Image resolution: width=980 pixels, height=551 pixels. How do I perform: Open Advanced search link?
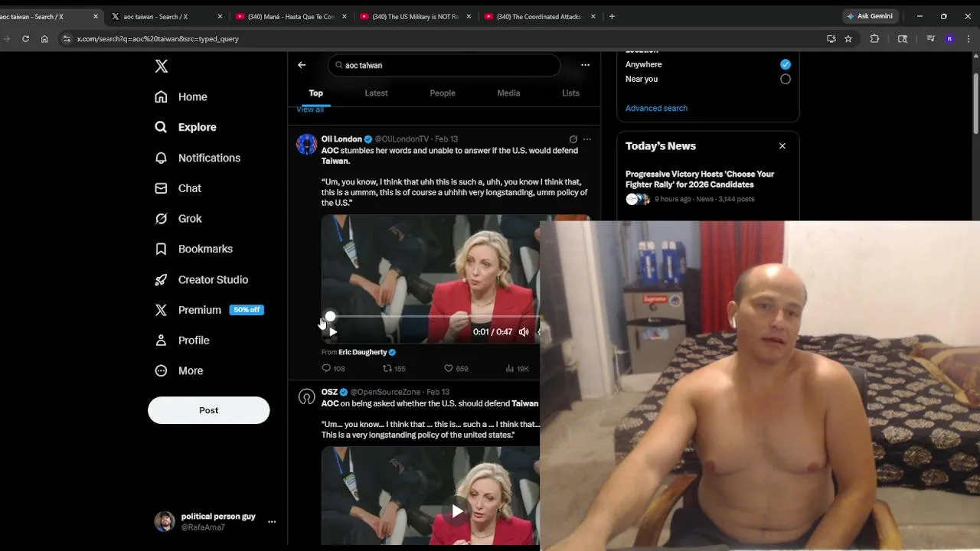[656, 108]
